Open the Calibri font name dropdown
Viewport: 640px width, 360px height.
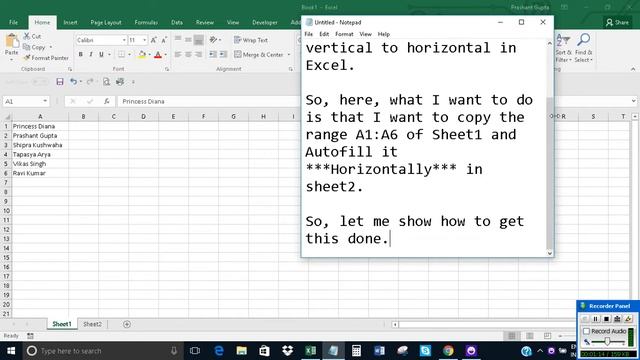click(124, 40)
